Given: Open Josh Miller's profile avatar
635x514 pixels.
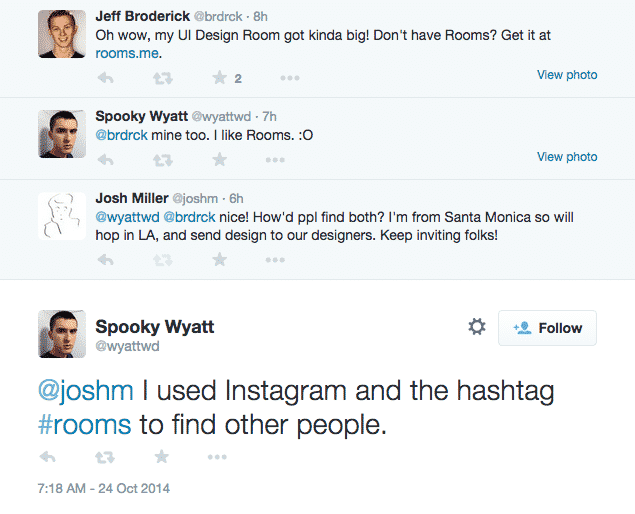Looking at the screenshot, I should pyautogui.click(x=60, y=217).
